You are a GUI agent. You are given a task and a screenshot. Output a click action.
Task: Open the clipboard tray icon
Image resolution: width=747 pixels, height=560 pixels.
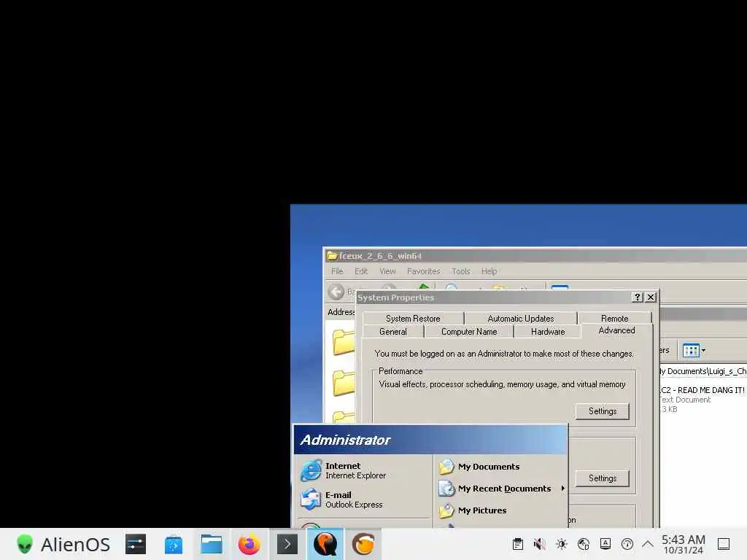tap(518, 544)
